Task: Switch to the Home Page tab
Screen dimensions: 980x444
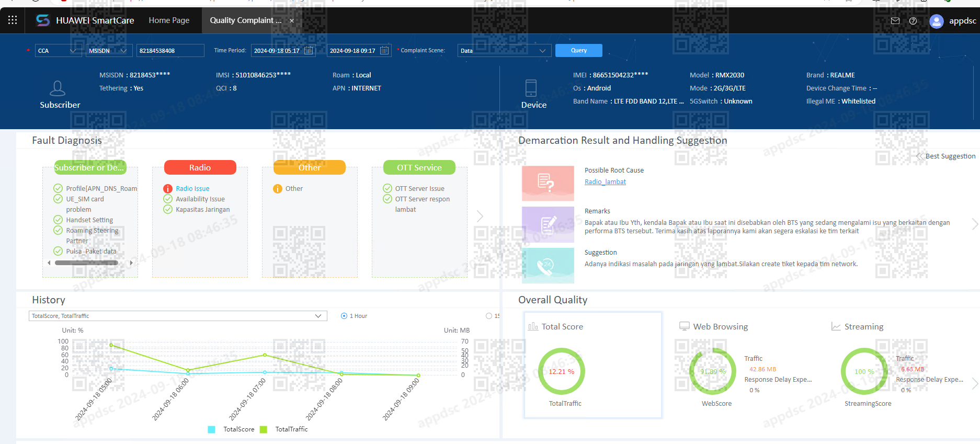Action: [169, 20]
